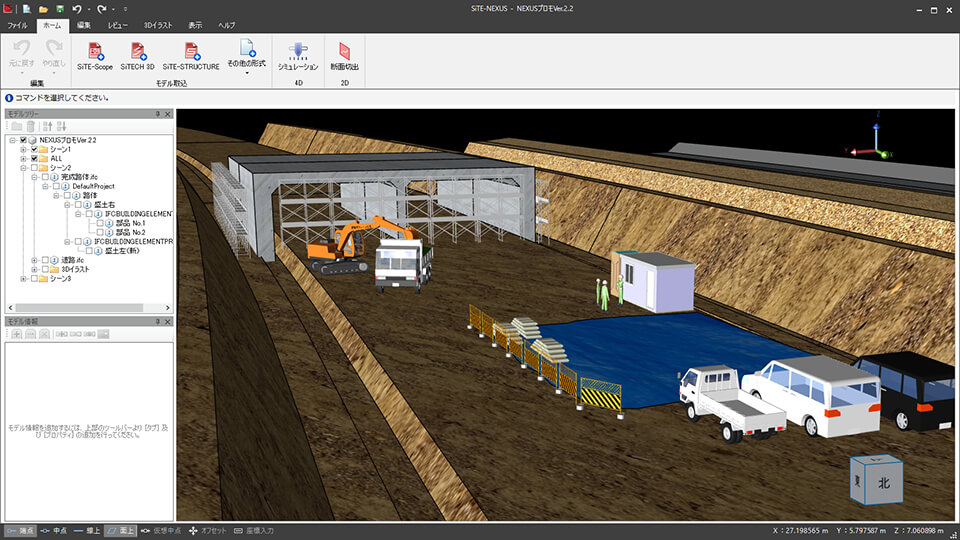Click the save icon in title bar
960x540 pixels.
60,9
